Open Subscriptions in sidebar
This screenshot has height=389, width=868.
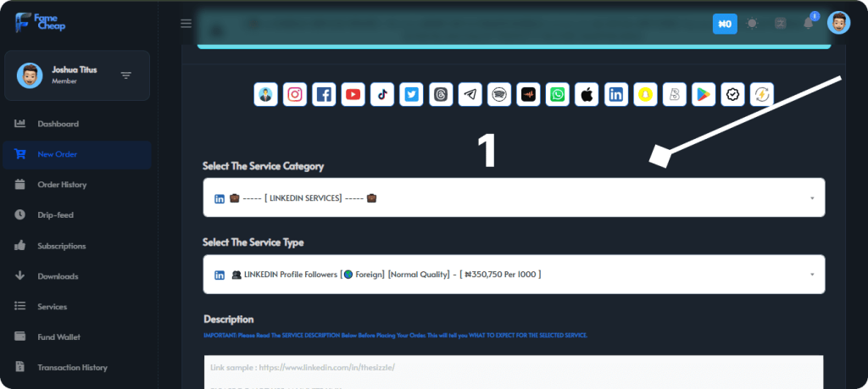pos(76,246)
